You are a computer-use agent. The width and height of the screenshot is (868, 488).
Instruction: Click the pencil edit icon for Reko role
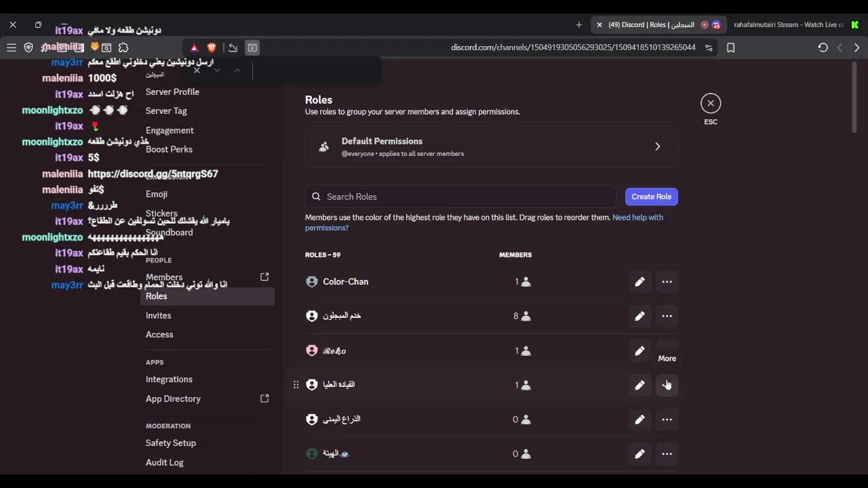click(639, 351)
